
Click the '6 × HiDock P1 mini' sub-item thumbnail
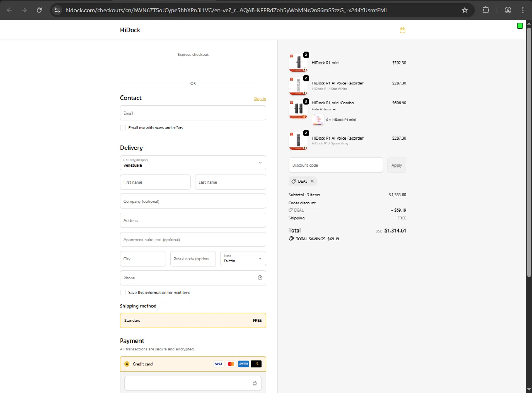(x=318, y=120)
